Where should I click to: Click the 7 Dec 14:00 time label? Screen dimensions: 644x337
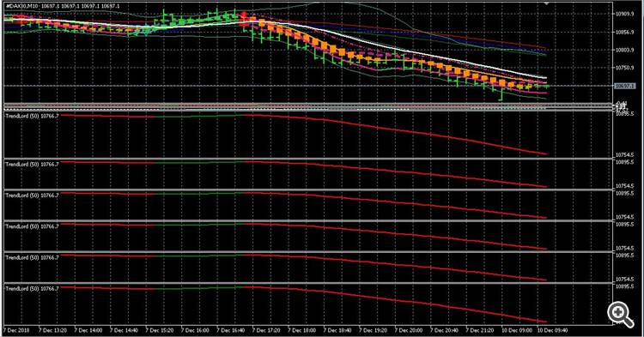click(x=88, y=330)
